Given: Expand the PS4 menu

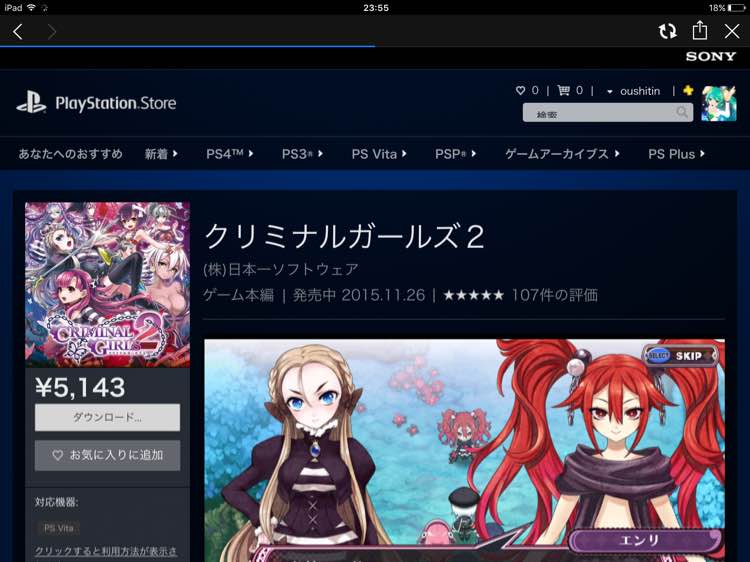Looking at the screenshot, I should pos(230,154).
